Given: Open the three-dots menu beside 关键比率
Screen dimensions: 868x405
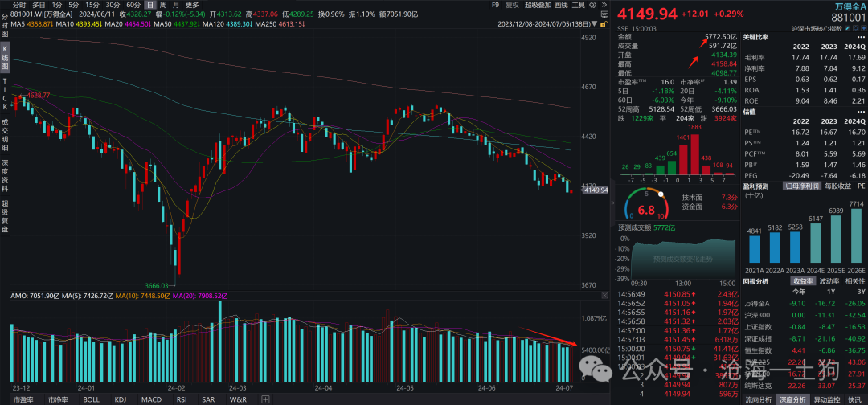Looking at the screenshot, I should 861,37.
